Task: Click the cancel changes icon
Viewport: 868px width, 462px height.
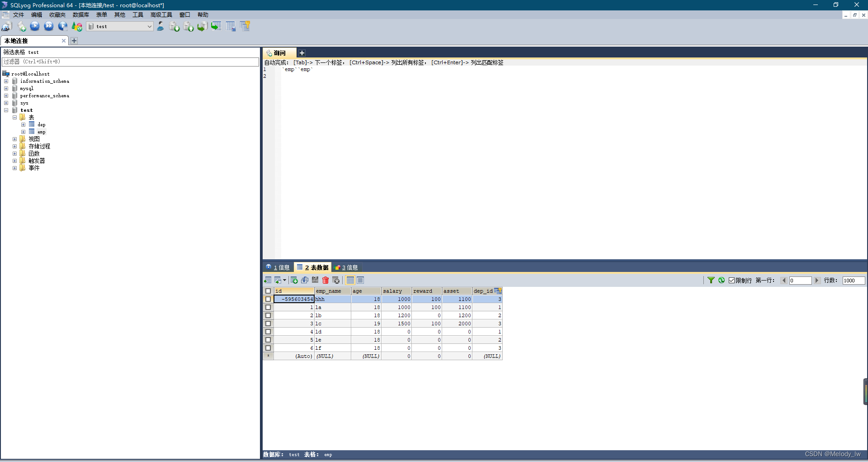Action: [336, 280]
